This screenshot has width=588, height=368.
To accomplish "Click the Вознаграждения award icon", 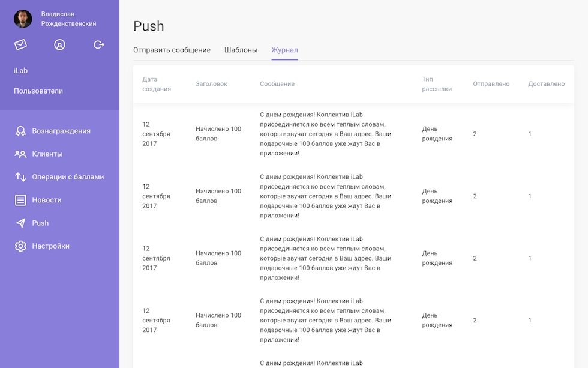I will tap(21, 131).
